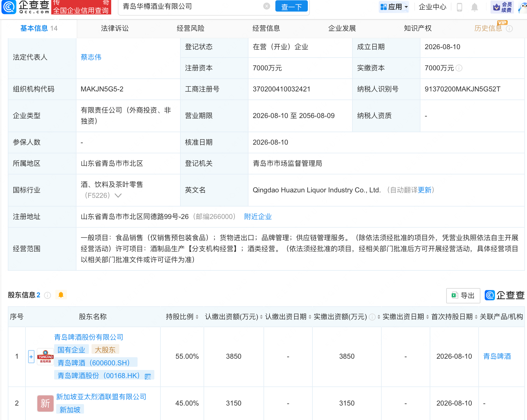
Task: Expand 青岛啤酒股份有限公司 shareholder row
Action: click(31, 357)
